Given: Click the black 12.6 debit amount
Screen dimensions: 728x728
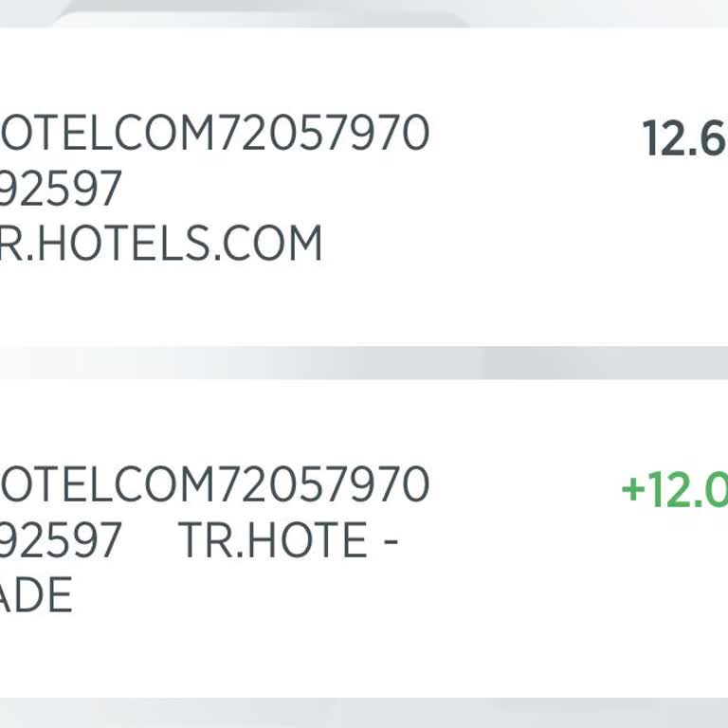Looking at the screenshot, I should point(684,138).
